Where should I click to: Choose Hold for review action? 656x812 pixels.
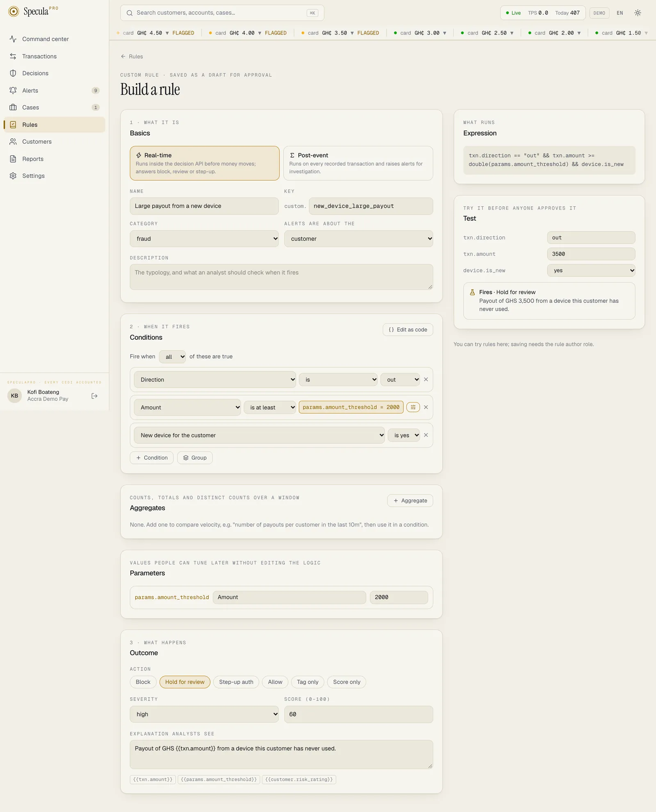tap(184, 682)
